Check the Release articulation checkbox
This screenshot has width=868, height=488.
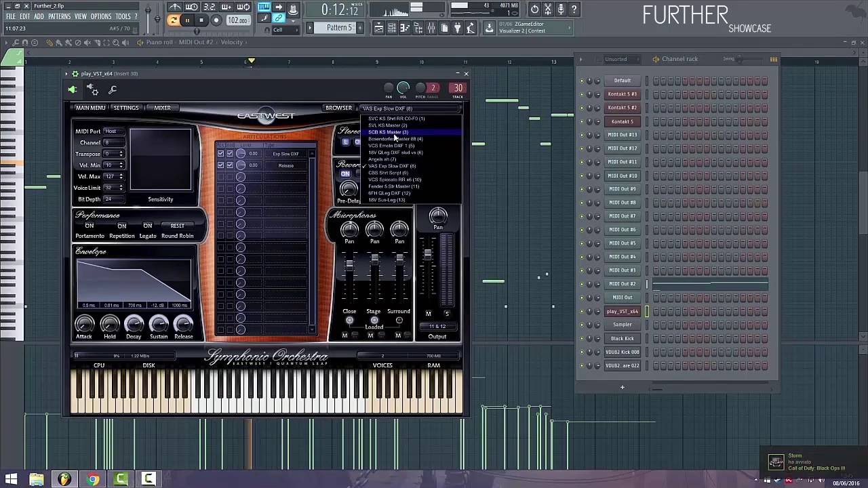220,165
